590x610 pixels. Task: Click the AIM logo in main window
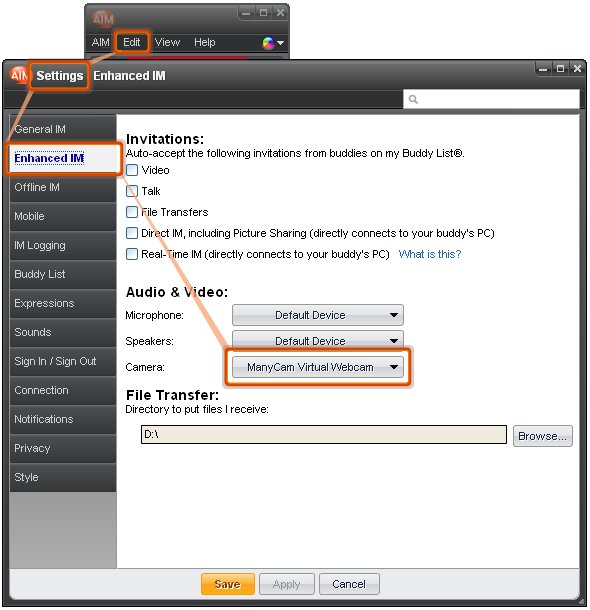[x=103, y=18]
